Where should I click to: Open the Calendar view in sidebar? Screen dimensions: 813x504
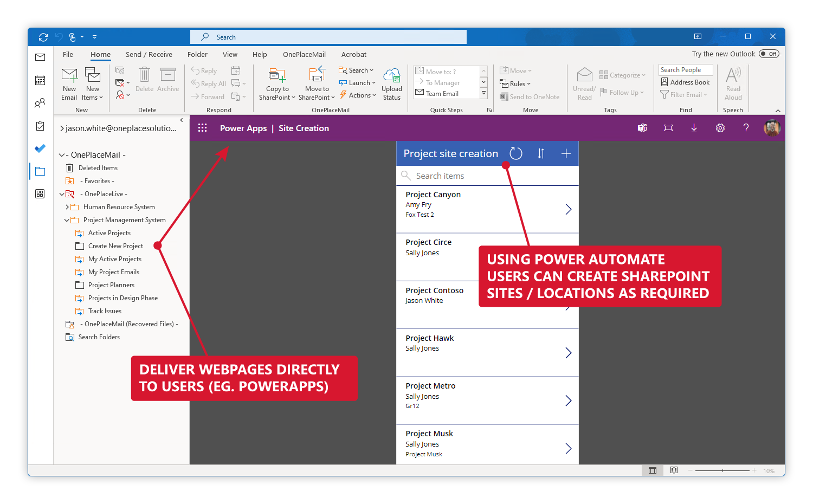pyautogui.click(x=40, y=80)
